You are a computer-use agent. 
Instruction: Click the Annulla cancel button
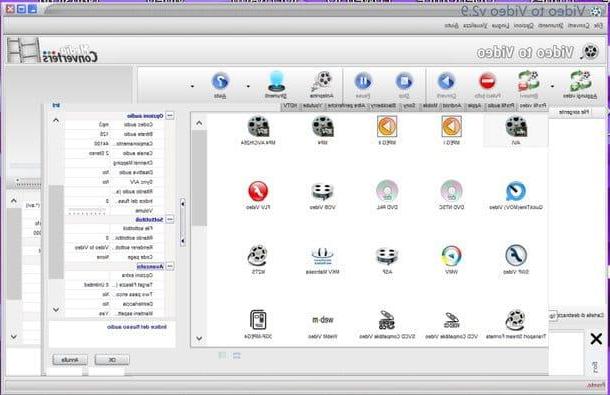[70, 360]
